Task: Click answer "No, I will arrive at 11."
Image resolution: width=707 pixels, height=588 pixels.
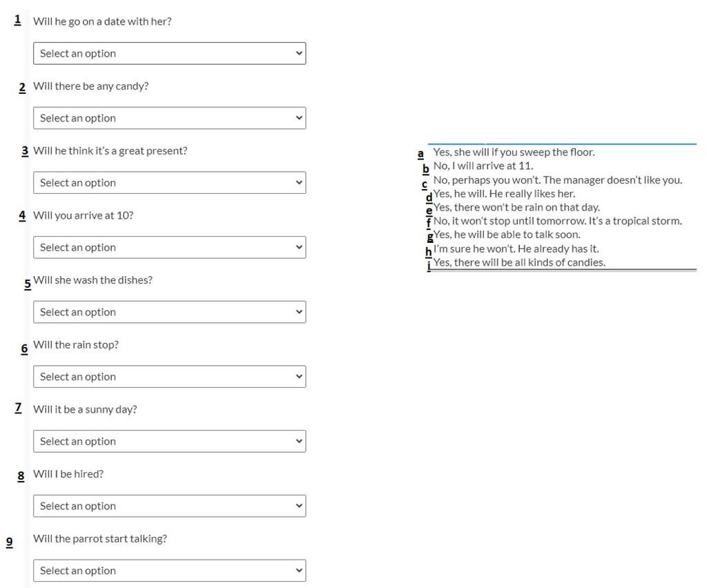Action: click(483, 166)
